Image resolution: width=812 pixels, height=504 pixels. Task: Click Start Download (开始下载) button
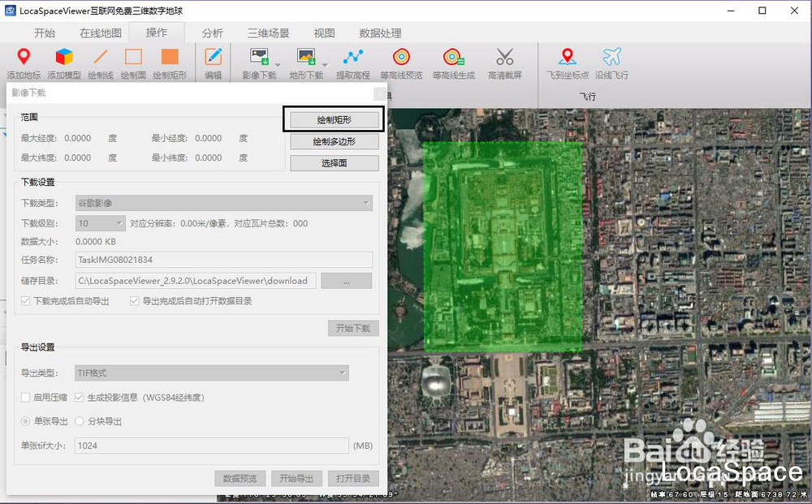pyautogui.click(x=353, y=328)
